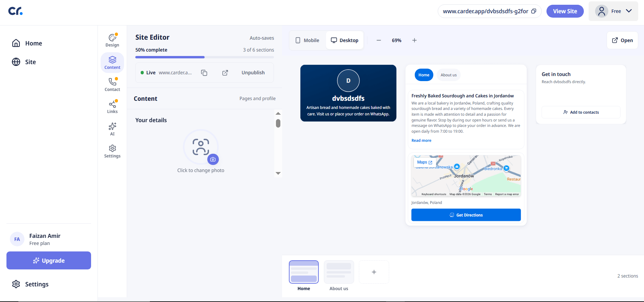Go to Site in left sidebar
This screenshot has width=644, height=302.
pyautogui.click(x=24, y=62)
